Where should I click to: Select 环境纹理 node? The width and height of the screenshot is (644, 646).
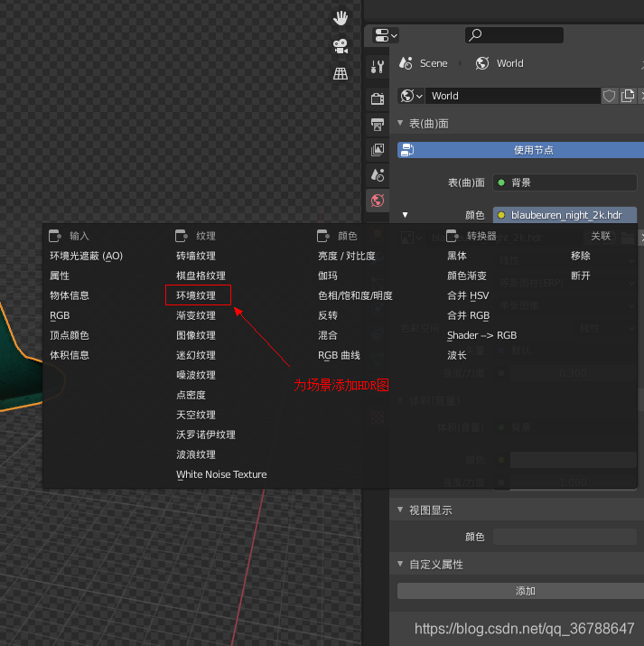(196, 295)
